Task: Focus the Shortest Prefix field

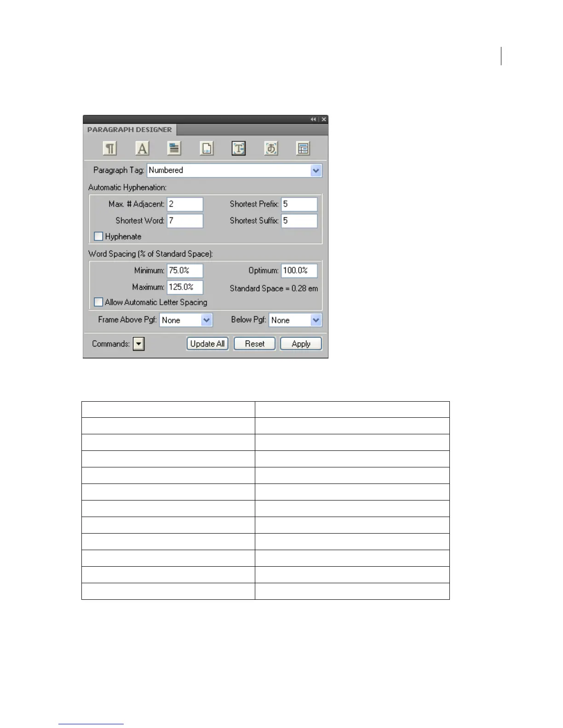Action: (x=299, y=204)
